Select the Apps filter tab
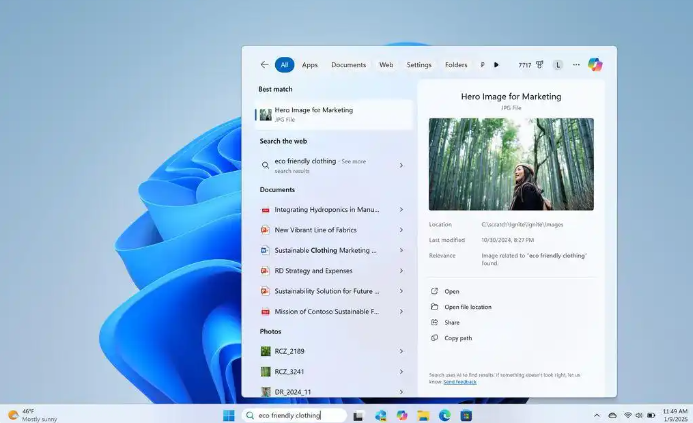 (x=310, y=65)
